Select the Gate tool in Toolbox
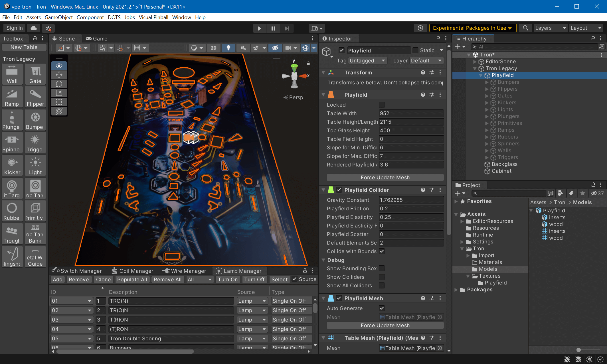607x364 pixels. (x=35, y=74)
